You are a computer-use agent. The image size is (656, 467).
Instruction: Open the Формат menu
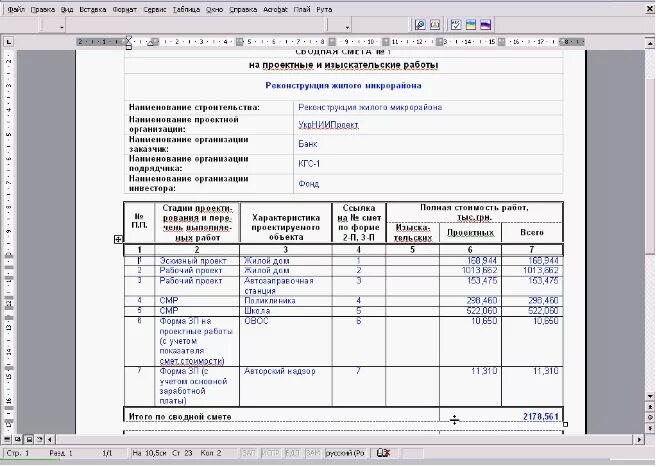tap(125, 9)
